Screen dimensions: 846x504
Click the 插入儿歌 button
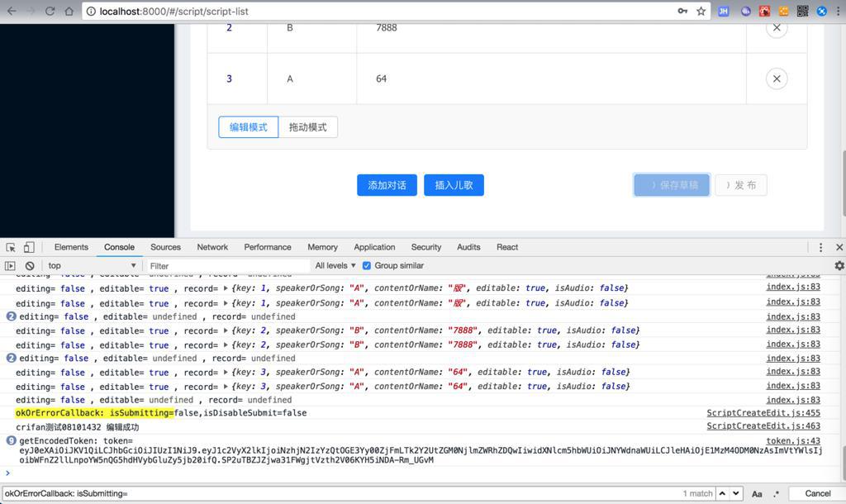454,185
